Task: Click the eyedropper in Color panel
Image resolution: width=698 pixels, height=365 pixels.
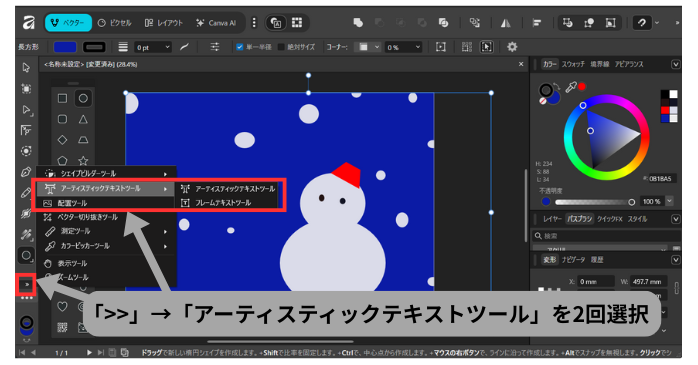Action: pos(571,87)
